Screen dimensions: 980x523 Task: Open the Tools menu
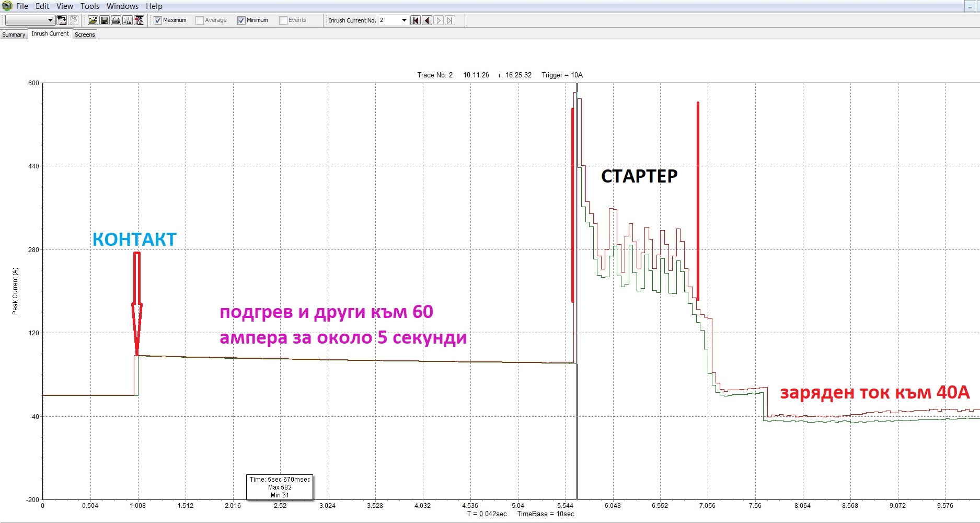89,6
